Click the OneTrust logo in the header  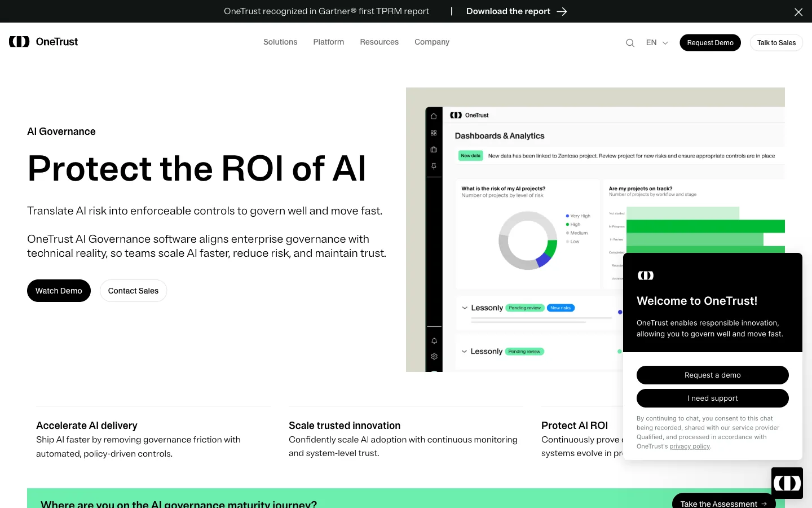(x=43, y=42)
